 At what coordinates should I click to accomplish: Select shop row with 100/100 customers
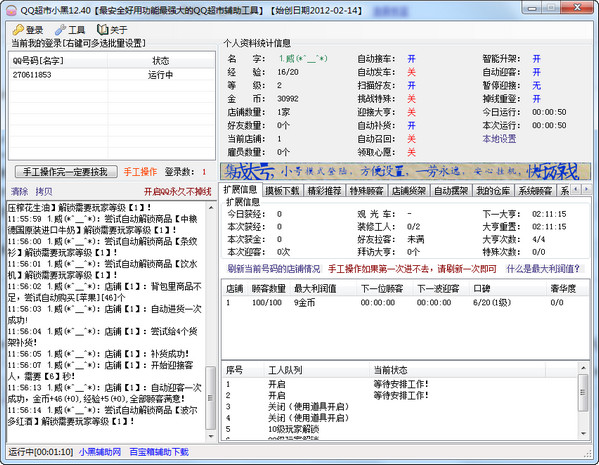tap(405, 303)
